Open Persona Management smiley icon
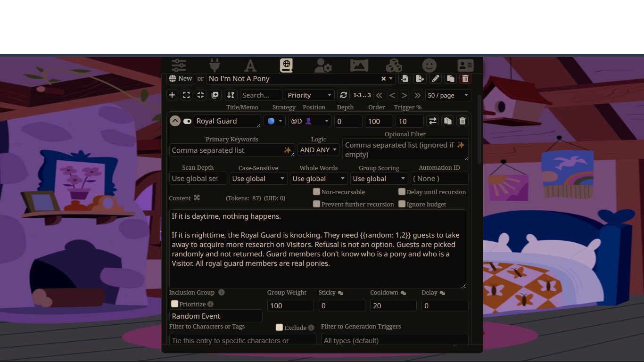Screen dimensions: 644x362 click(429, 66)
